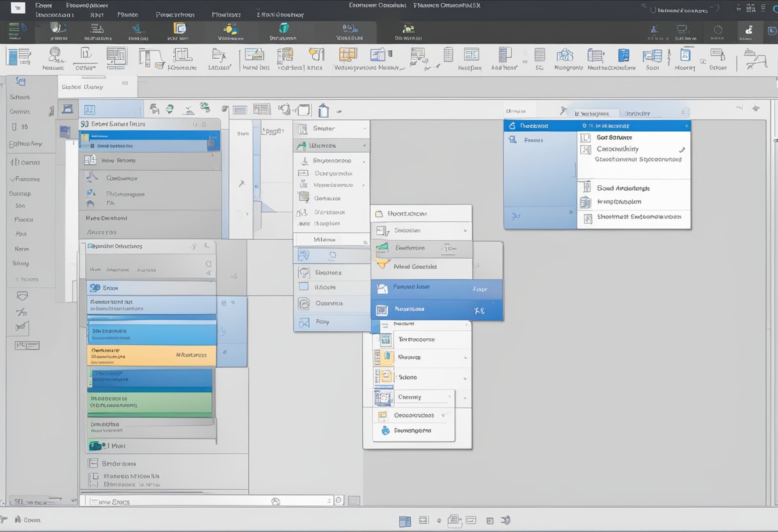Toggle the Connectivity checkmark in the right menu
778x532 pixels.
682,150
